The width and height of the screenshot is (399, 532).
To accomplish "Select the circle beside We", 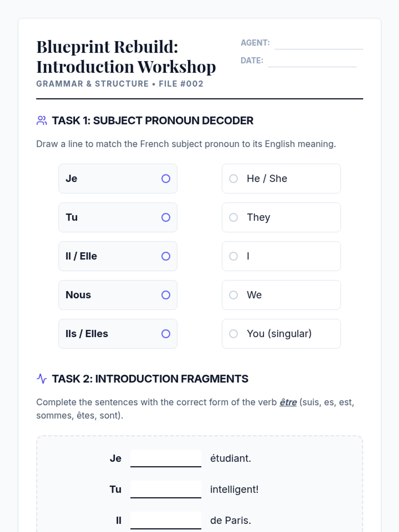I will pyautogui.click(x=233, y=295).
